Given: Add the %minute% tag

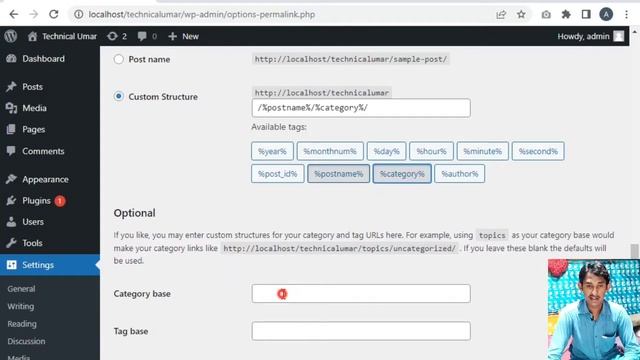Looking at the screenshot, I should point(482,151).
